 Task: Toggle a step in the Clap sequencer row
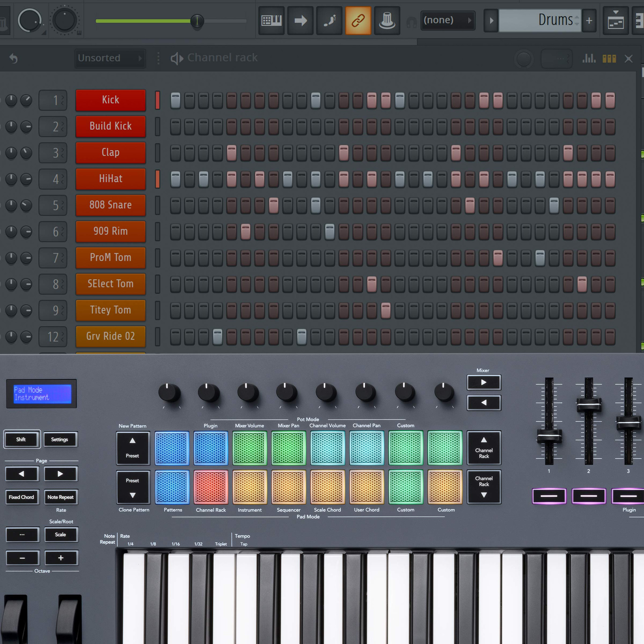click(x=232, y=153)
